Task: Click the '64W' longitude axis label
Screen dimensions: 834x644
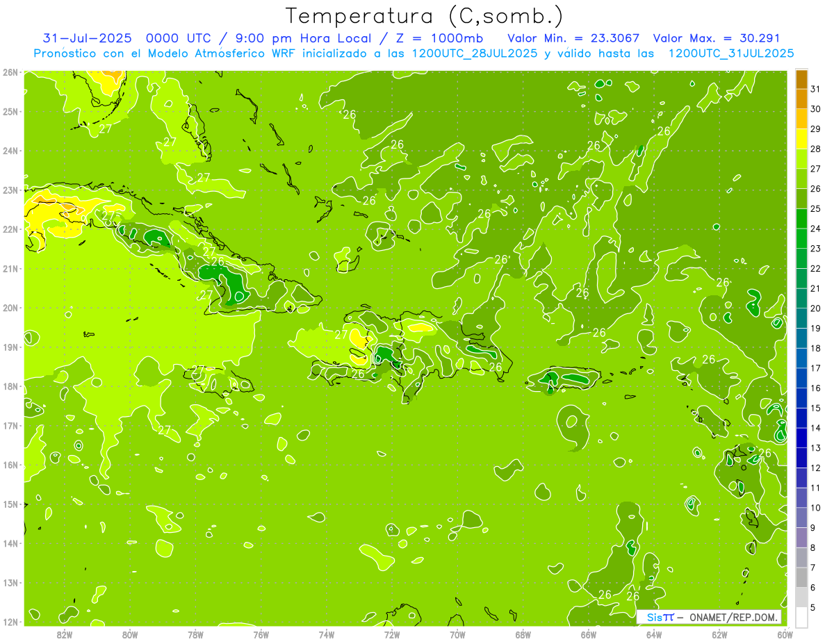Action: pyautogui.click(x=654, y=634)
